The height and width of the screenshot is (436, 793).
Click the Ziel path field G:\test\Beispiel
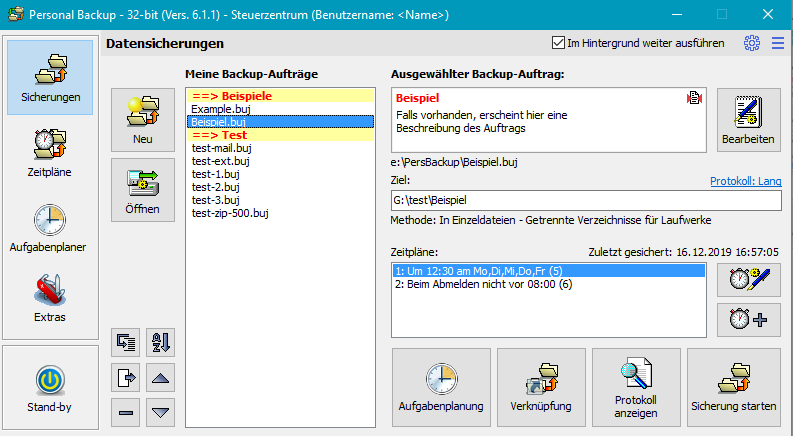586,200
